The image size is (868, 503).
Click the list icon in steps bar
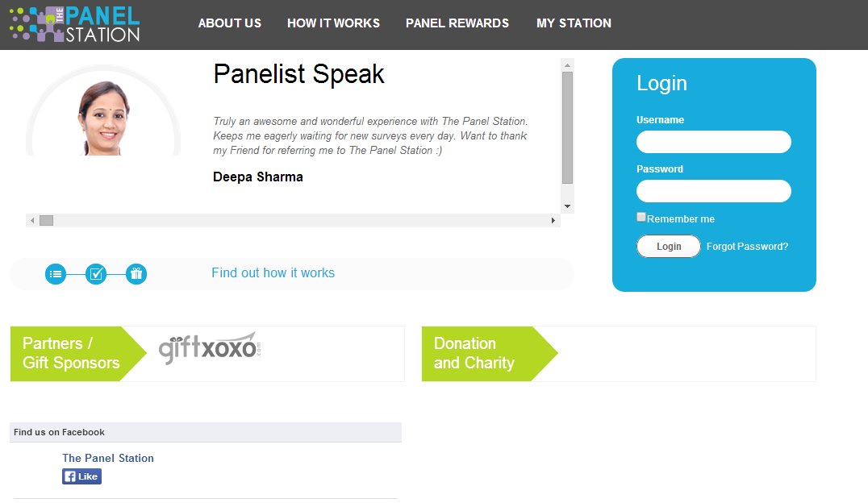click(56, 274)
